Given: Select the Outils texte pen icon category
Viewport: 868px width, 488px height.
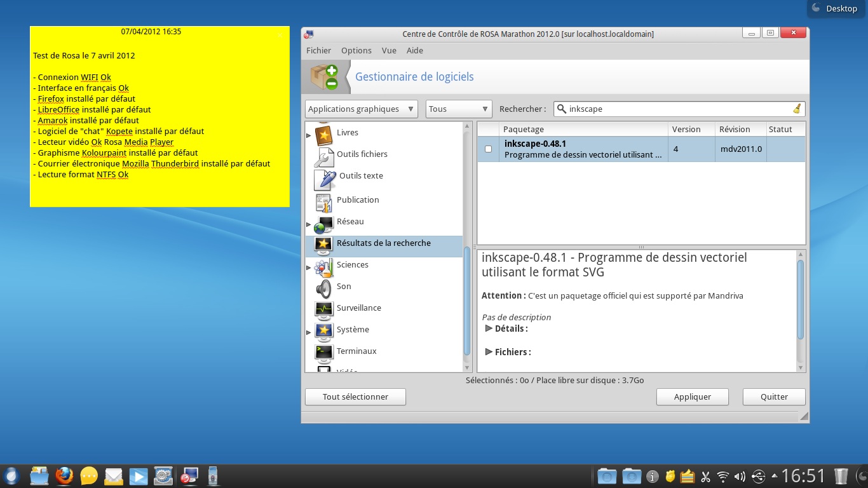Looking at the screenshot, I should [x=325, y=180].
